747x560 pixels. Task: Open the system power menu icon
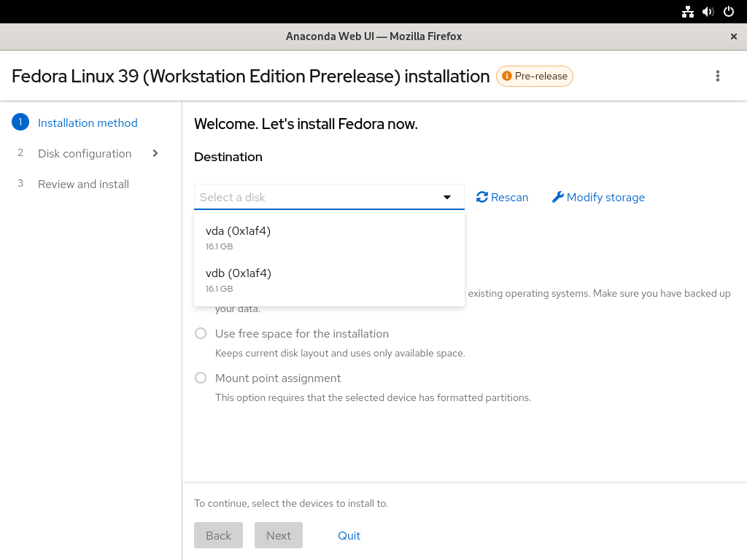[729, 12]
